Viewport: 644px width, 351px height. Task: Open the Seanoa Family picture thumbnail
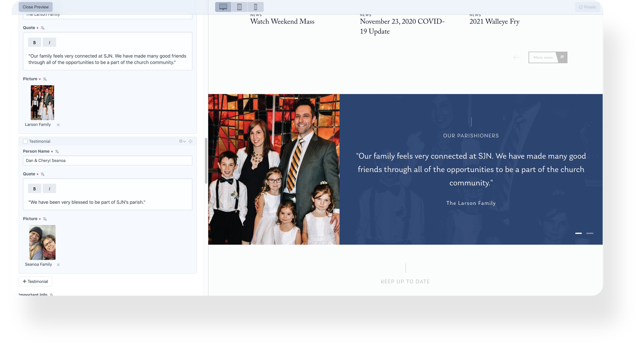[x=42, y=242]
